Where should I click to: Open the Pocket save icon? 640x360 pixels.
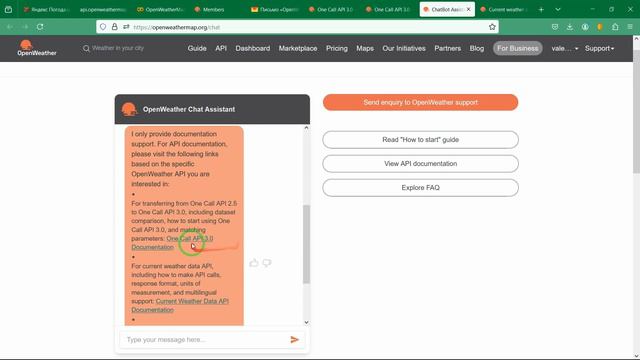[x=555, y=27]
